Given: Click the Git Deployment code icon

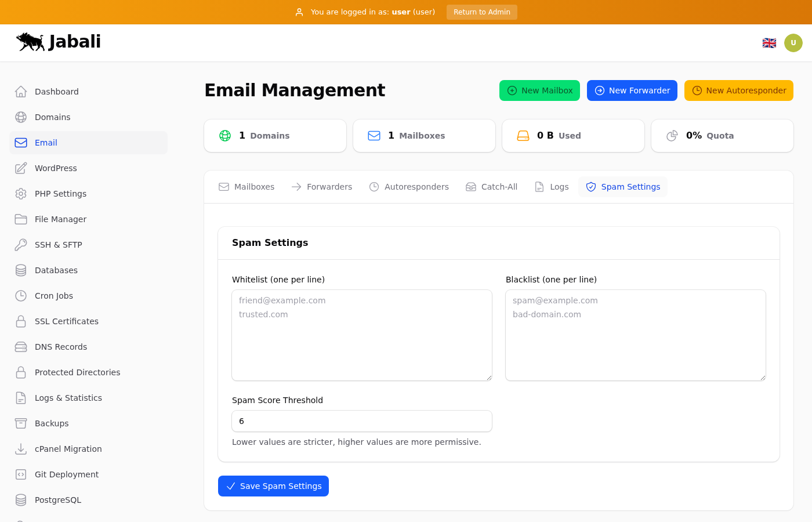Looking at the screenshot, I should coord(21,474).
